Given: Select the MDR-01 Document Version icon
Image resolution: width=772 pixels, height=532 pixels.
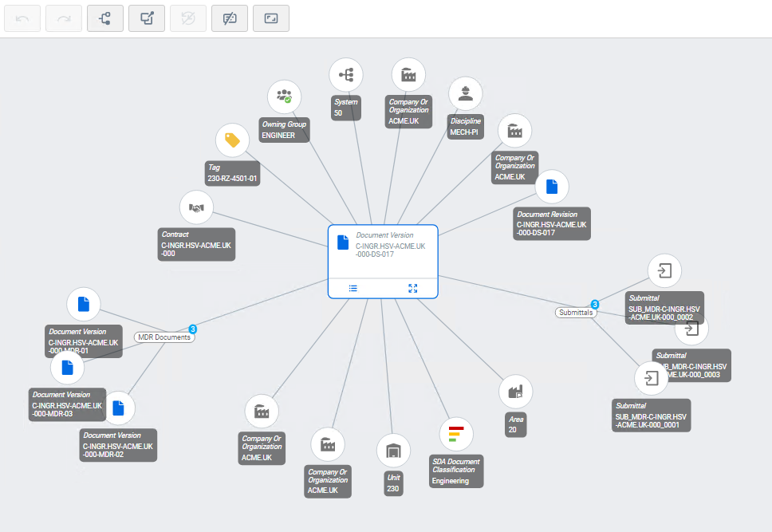Looking at the screenshot, I should click(x=84, y=305).
